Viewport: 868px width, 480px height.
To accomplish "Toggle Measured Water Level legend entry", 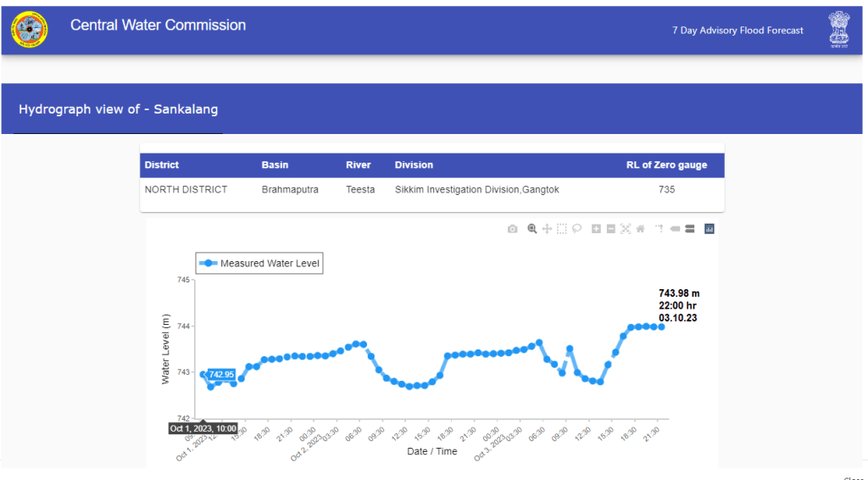I will (x=259, y=264).
